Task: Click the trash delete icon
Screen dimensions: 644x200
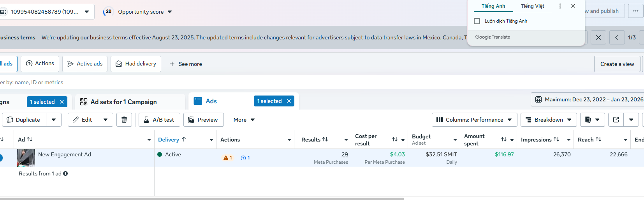Action: pyautogui.click(x=124, y=120)
